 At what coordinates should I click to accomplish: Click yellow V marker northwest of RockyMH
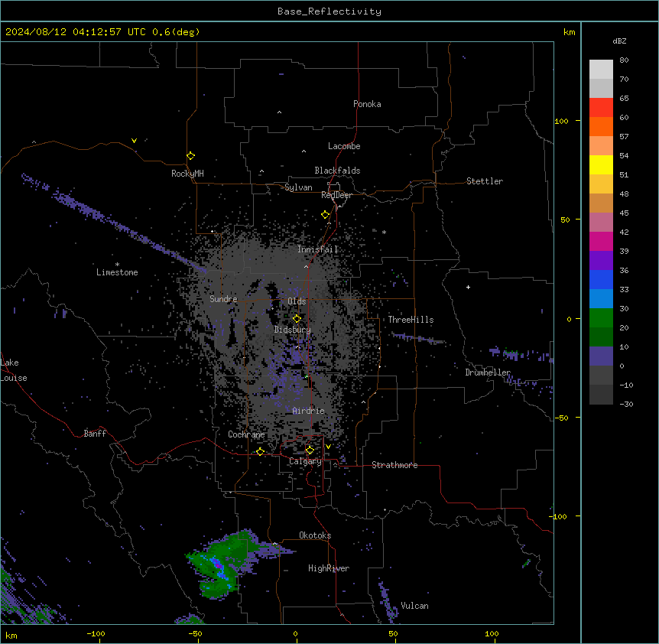134,141
